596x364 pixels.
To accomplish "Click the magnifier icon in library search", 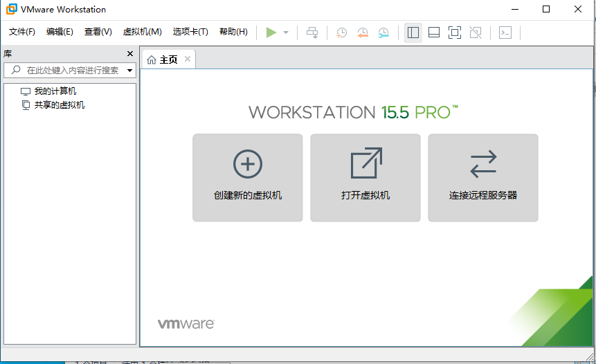I will click(x=16, y=70).
